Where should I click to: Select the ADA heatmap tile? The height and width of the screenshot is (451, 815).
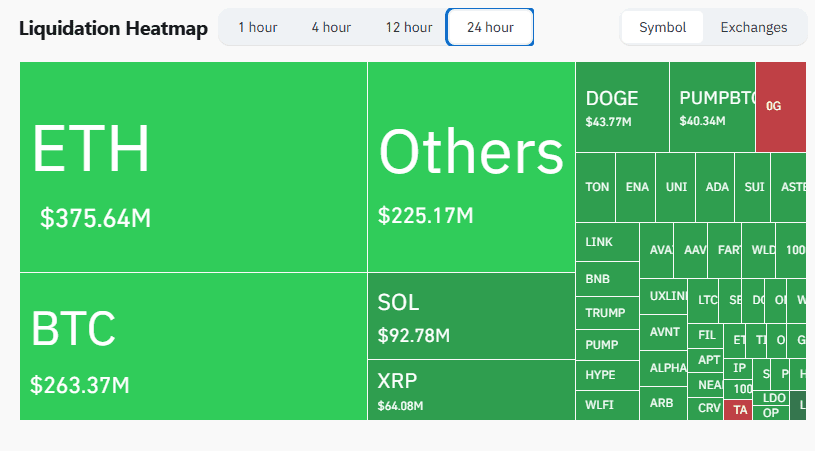[715, 188]
